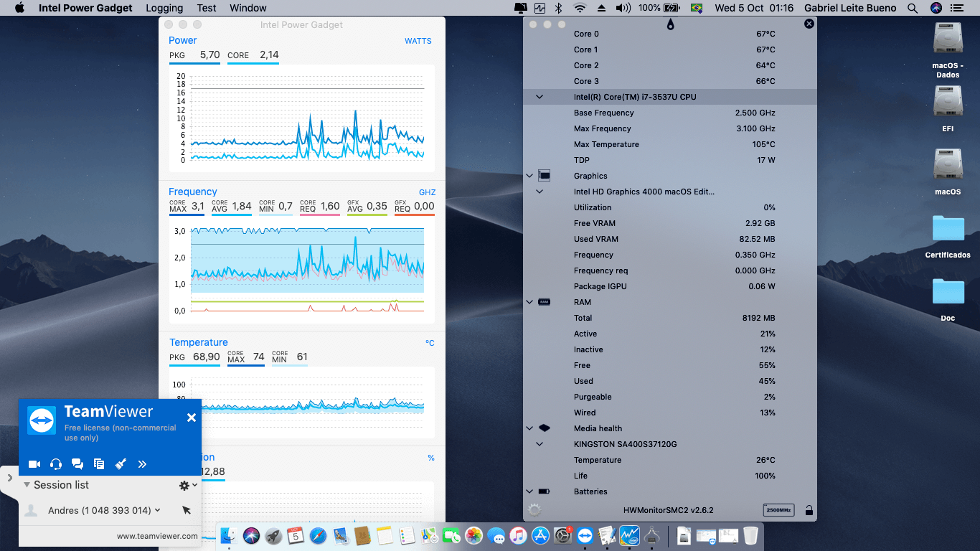The width and height of the screenshot is (980, 551).
Task: Toggle the padlock icon in HWMonitorSMC2
Action: [x=809, y=510]
